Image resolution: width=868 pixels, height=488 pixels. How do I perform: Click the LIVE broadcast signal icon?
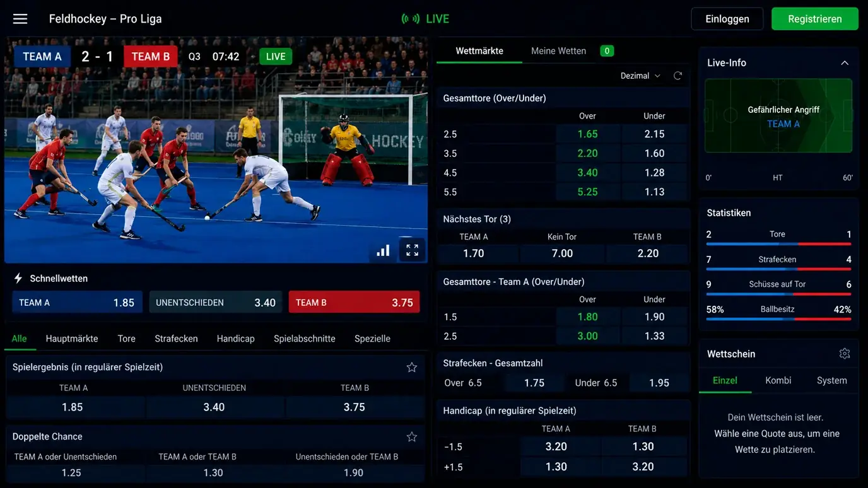411,19
